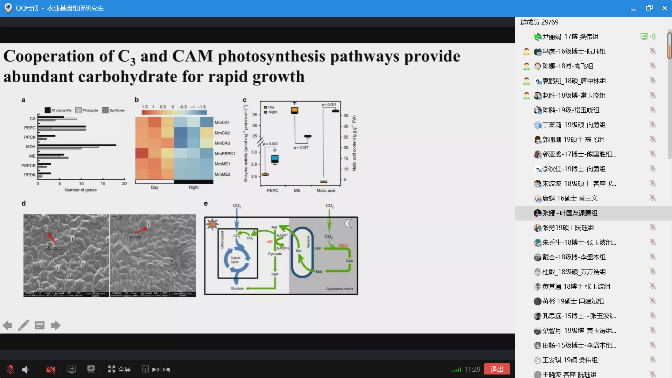672x378 pixels.
Task: Open the slide list icon beside pencil
Action: coord(39,325)
